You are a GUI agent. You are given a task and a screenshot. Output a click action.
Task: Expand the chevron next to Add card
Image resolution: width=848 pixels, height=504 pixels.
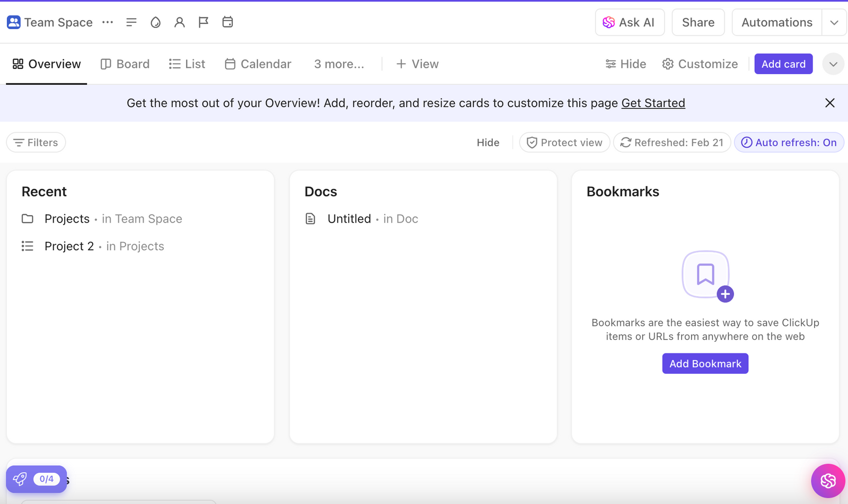[x=833, y=64]
